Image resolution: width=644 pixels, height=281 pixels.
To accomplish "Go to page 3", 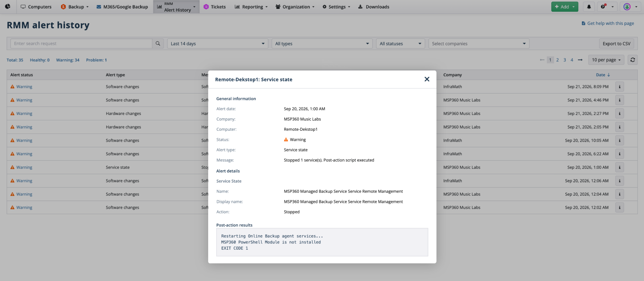I will [x=565, y=60].
